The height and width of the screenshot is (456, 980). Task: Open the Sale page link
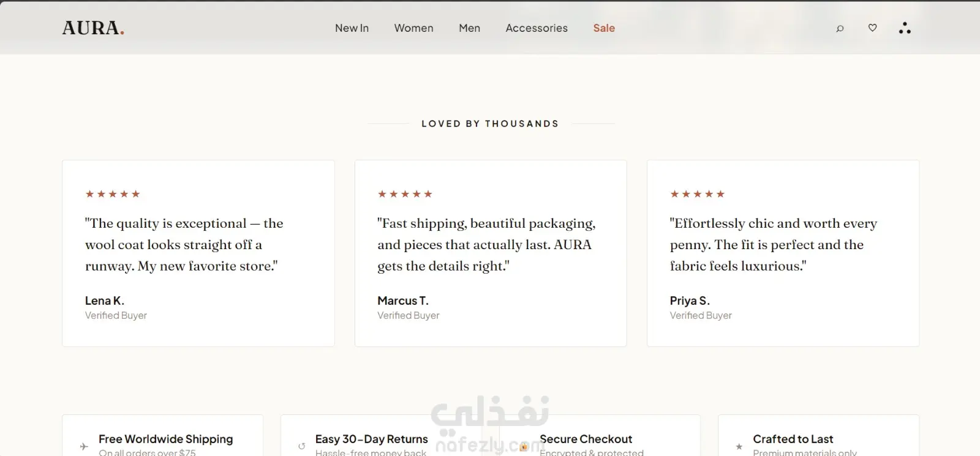[604, 28]
